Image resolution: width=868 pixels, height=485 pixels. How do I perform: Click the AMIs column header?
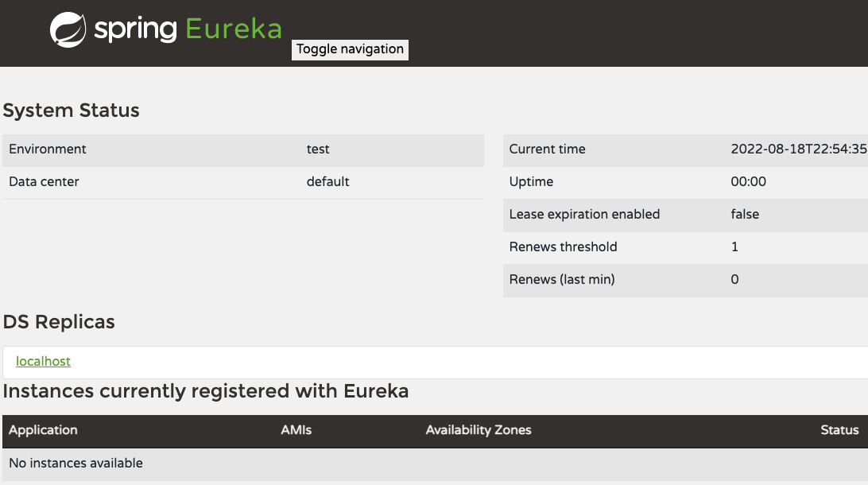[296, 430]
